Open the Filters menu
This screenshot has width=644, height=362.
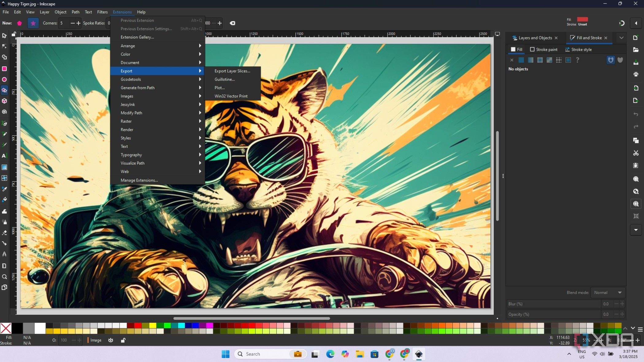(102, 12)
